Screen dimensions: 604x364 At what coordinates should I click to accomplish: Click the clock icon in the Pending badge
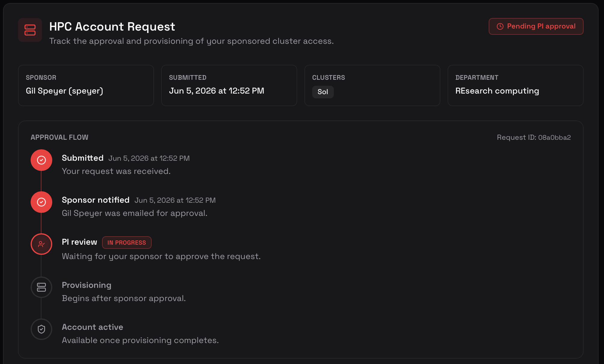tap(500, 26)
